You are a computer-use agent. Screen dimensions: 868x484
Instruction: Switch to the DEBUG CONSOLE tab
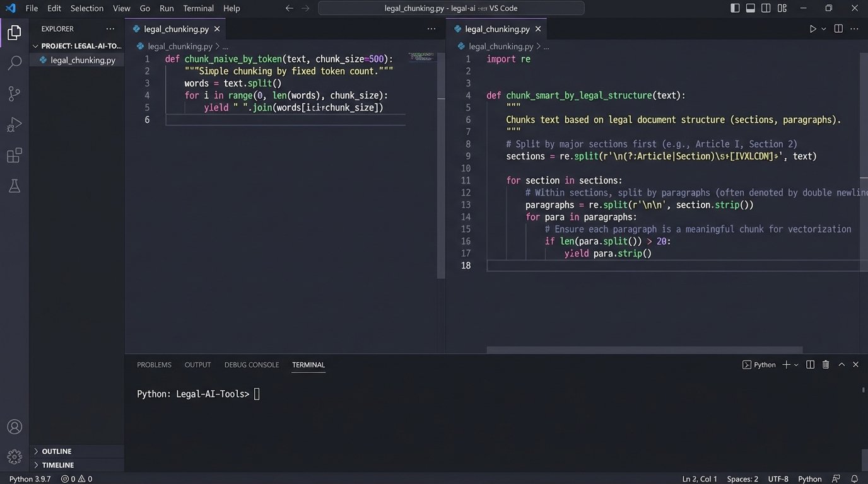pyautogui.click(x=251, y=365)
